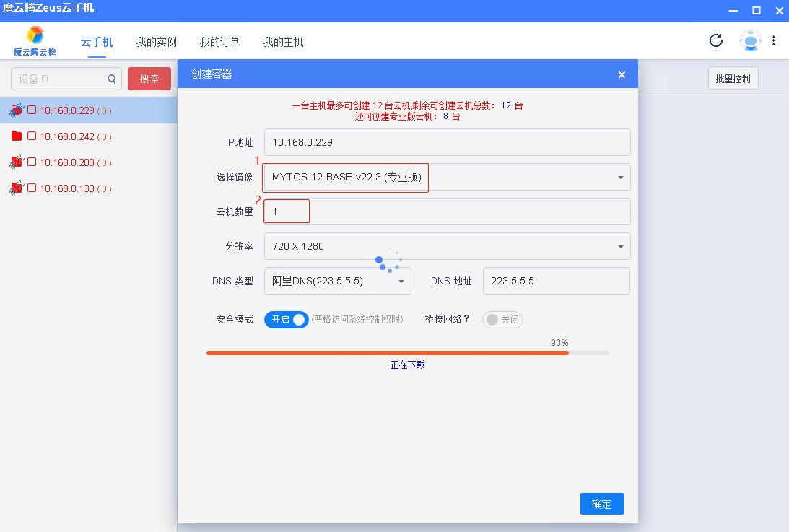Click the red folder icon for 10.168.0.242

pyautogui.click(x=17, y=136)
